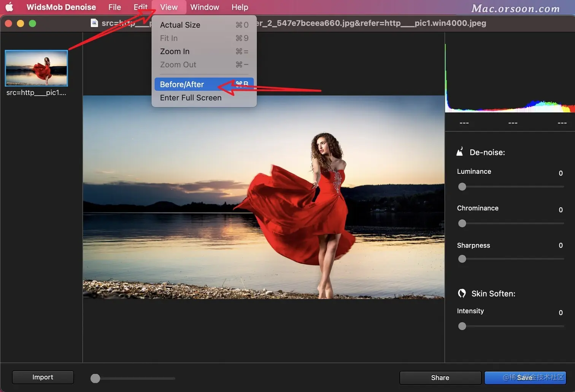Open the Window menu
The height and width of the screenshot is (392, 575).
click(205, 7)
